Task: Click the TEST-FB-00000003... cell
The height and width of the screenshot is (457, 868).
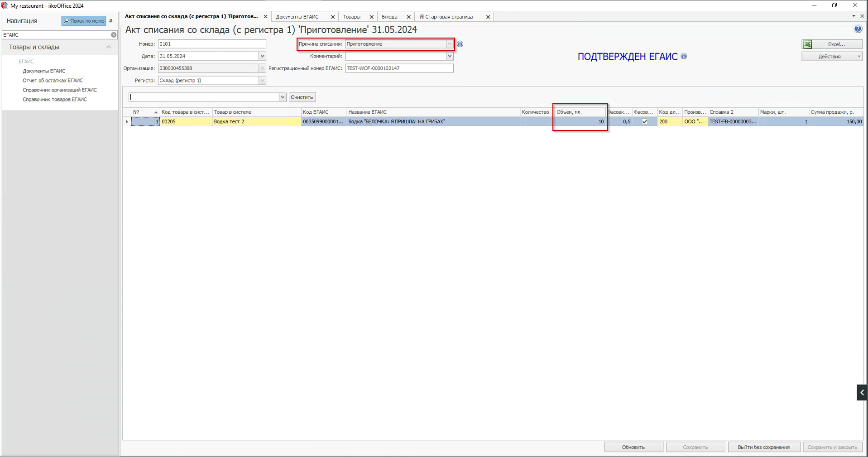Action: pyautogui.click(x=733, y=121)
